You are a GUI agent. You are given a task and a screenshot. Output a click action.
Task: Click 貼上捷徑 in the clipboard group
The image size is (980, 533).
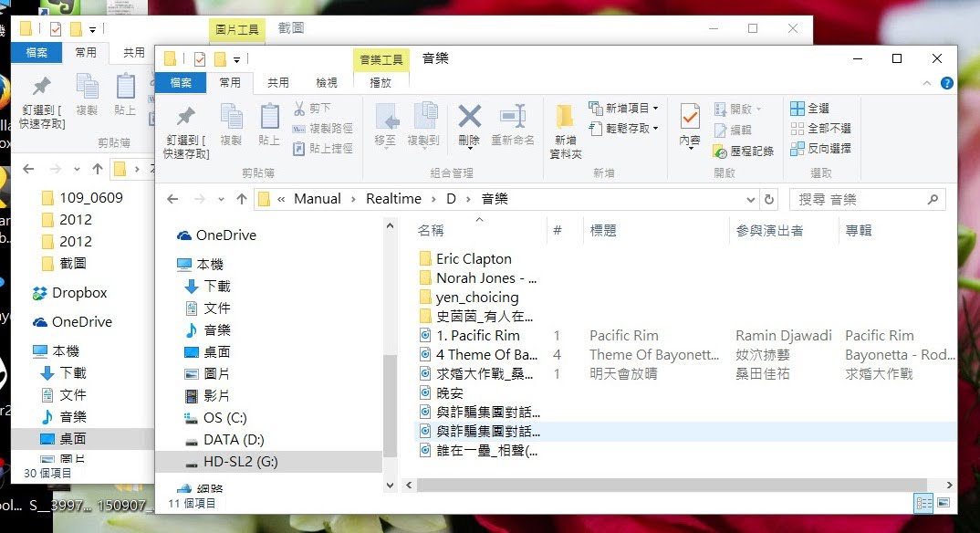[x=323, y=148]
